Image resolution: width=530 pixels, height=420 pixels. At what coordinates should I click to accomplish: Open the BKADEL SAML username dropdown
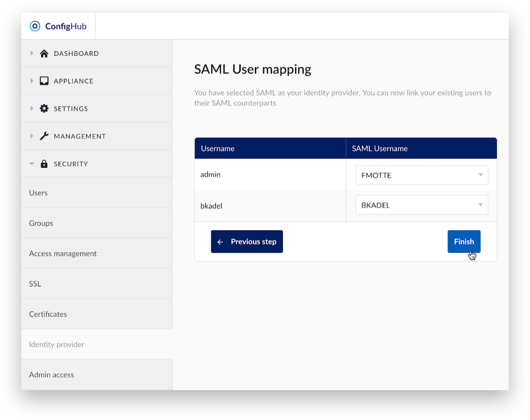(421, 205)
